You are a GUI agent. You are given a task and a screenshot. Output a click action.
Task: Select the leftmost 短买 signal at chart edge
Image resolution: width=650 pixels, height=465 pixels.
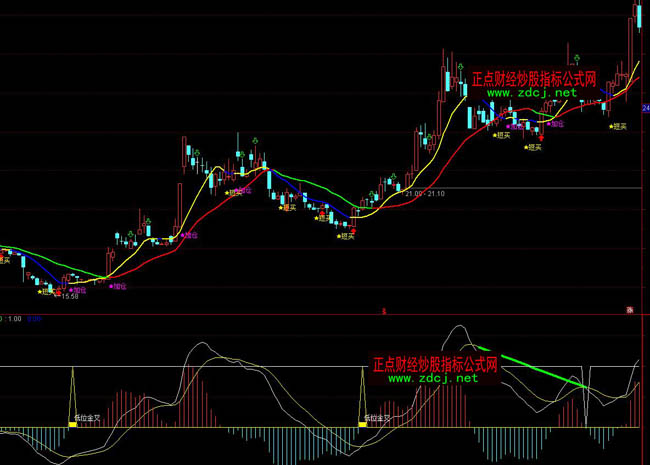pos(5,260)
